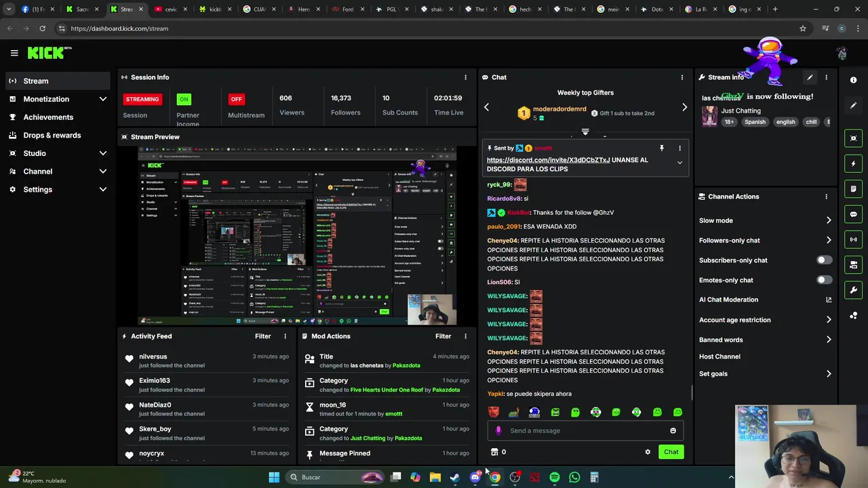Expand Account age restriction options

[829, 320]
